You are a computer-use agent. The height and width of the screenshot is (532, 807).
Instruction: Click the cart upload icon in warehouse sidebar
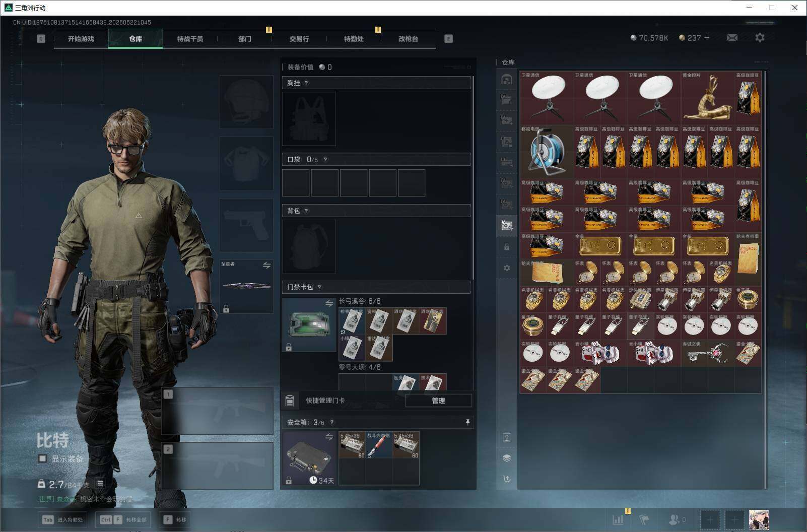tap(507, 479)
